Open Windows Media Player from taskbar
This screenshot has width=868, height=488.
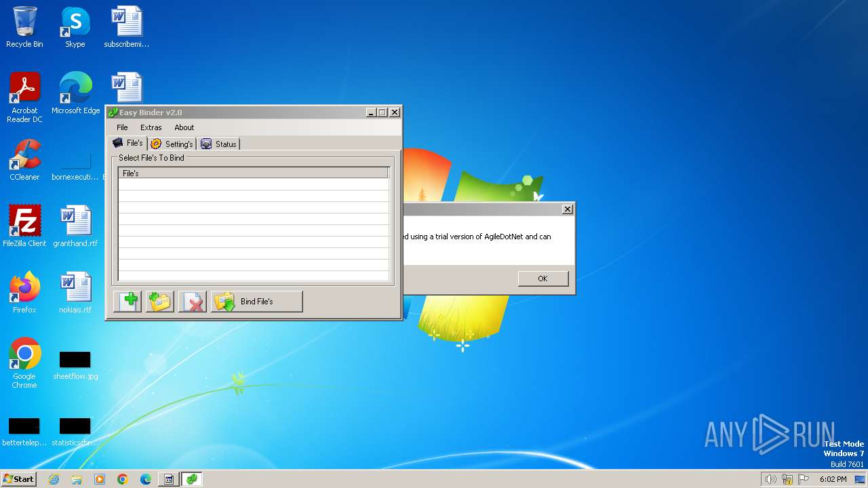pyautogui.click(x=100, y=479)
